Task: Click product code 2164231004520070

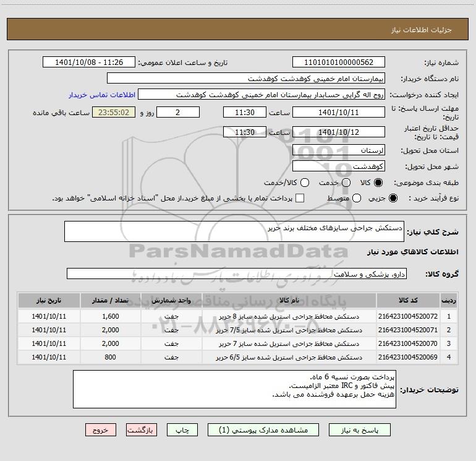Action: pyautogui.click(x=408, y=343)
